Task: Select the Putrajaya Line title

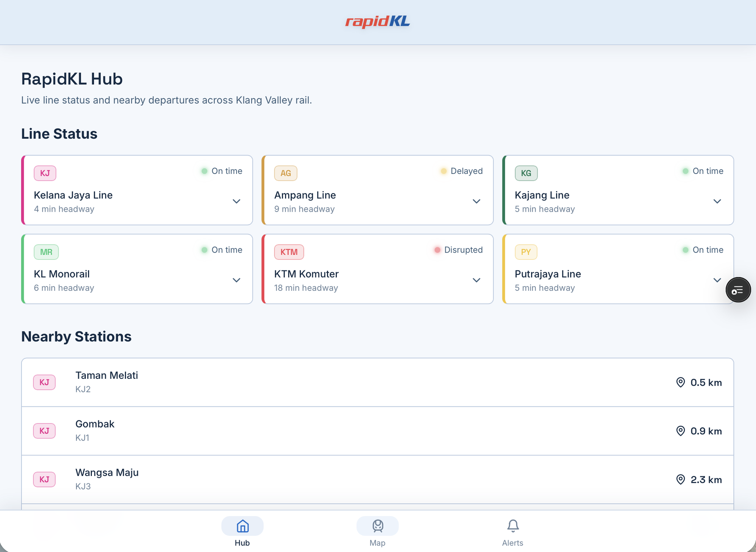Action: pyautogui.click(x=548, y=274)
